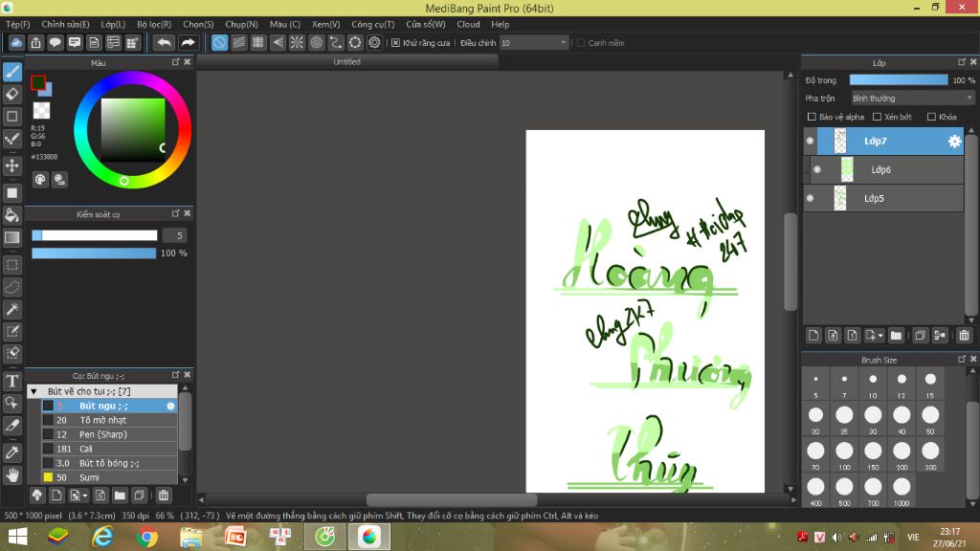The height and width of the screenshot is (551, 980).
Task: Select the Brush tool
Action: [x=12, y=72]
